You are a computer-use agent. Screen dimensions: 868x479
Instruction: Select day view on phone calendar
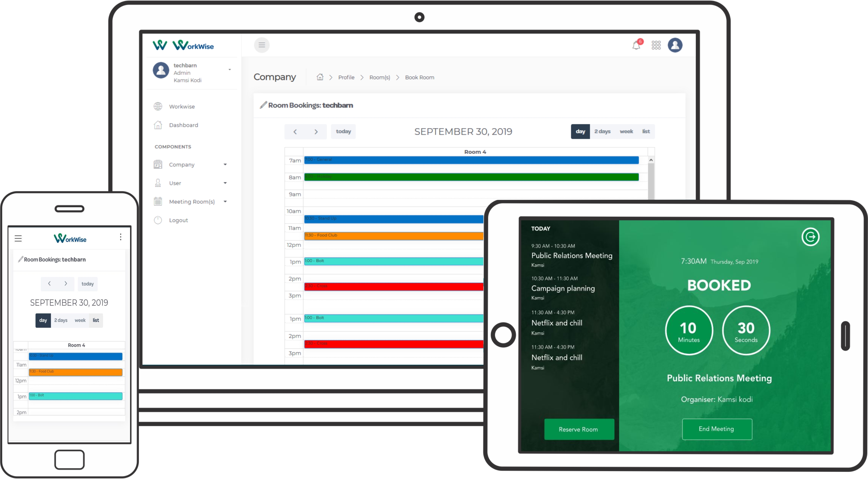coord(43,320)
